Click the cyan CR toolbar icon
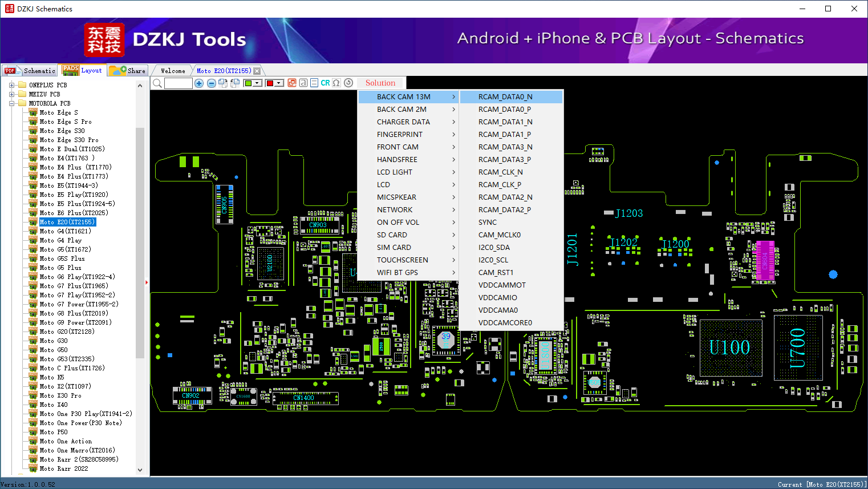 (x=325, y=83)
